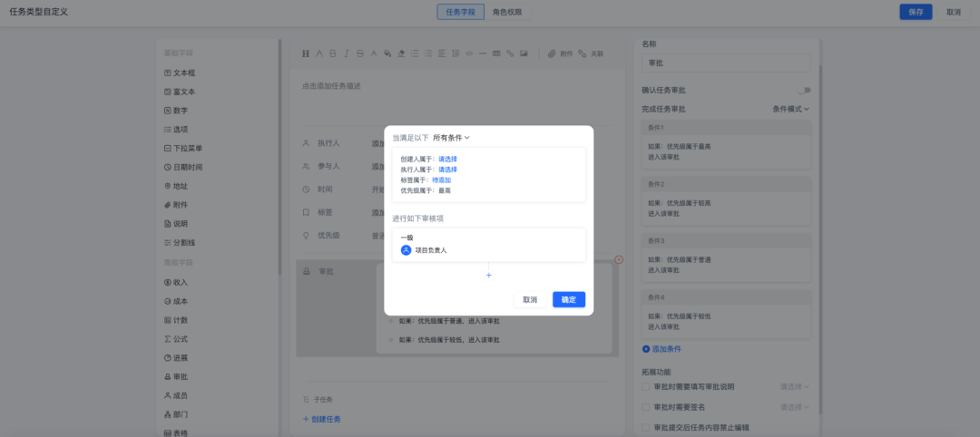This screenshot has height=437, width=980.
Task: Toggle italic formatting in description toolbar
Action: point(347,53)
